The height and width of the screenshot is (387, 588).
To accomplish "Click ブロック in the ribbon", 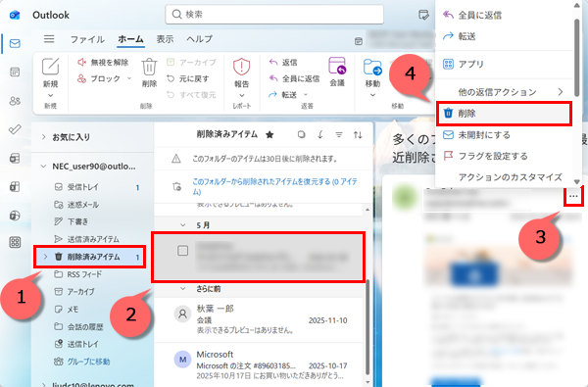I will coord(99,78).
